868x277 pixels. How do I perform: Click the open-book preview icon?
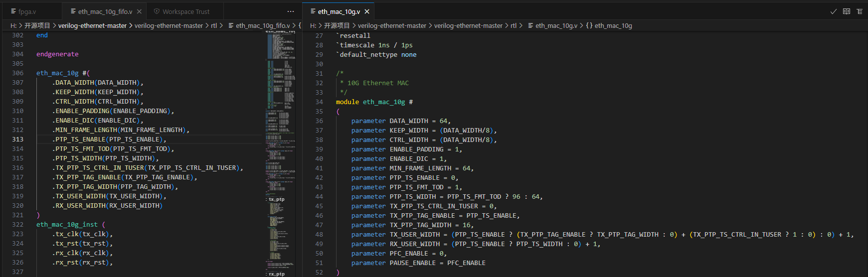point(847,11)
